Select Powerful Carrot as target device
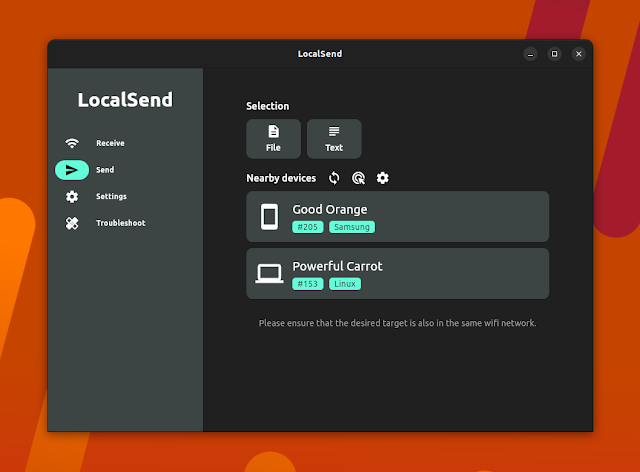Image resolution: width=640 pixels, height=472 pixels. (397, 273)
